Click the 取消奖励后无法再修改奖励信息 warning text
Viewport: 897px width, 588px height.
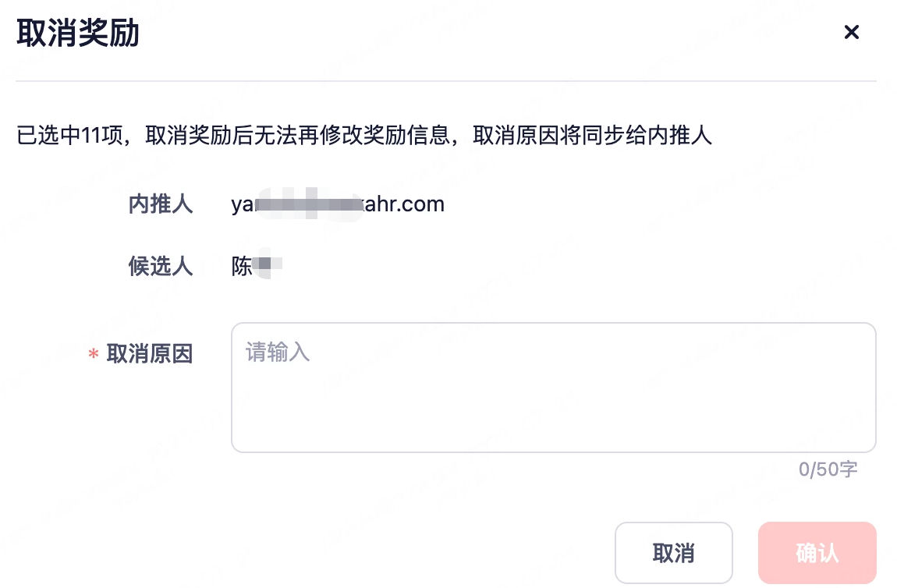pos(297,136)
